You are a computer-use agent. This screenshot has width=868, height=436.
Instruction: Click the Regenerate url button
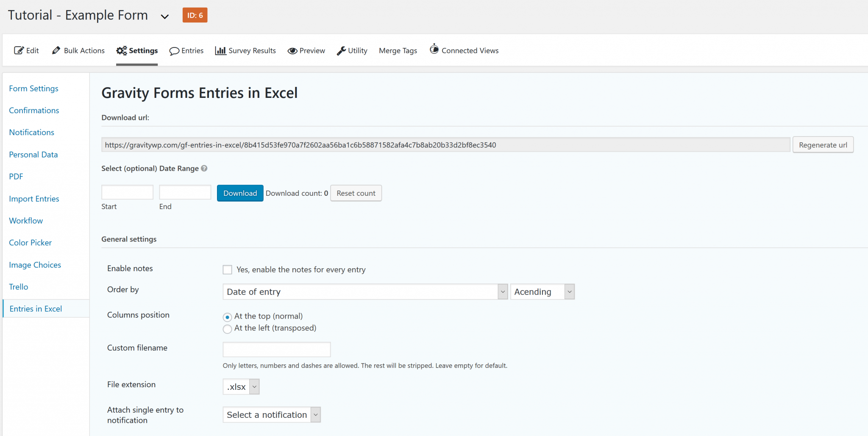[x=823, y=145]
